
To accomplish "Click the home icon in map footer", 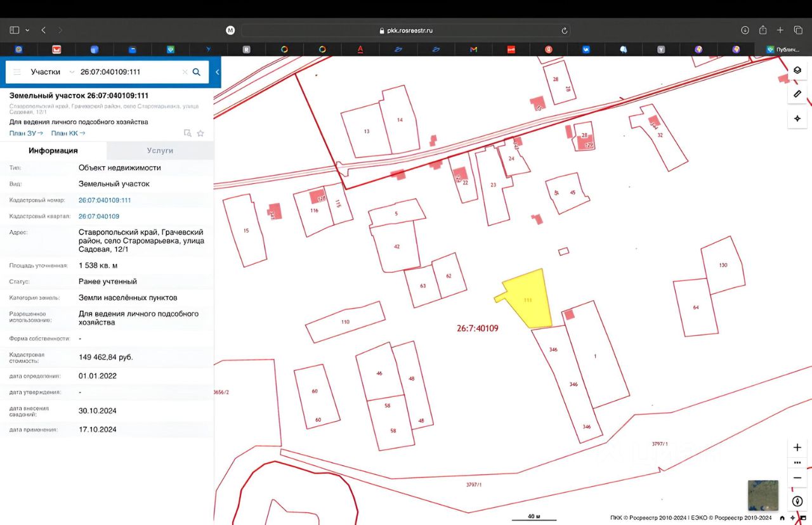I will point(782,518).
